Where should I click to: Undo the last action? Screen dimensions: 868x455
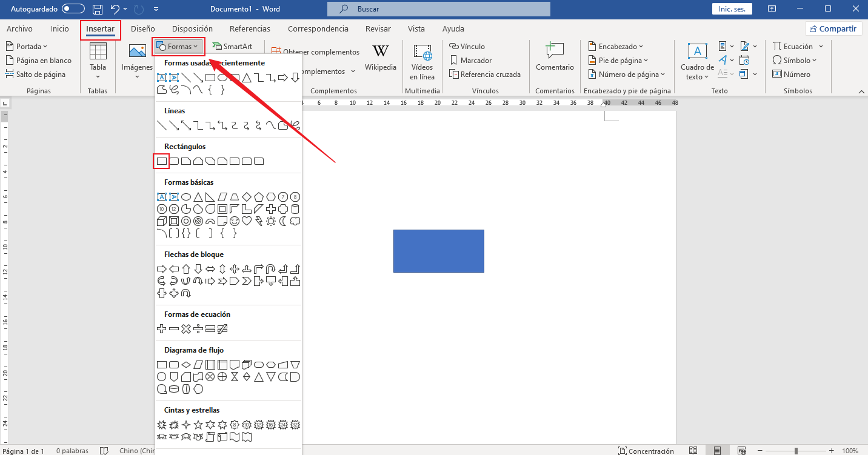(115, 9)
